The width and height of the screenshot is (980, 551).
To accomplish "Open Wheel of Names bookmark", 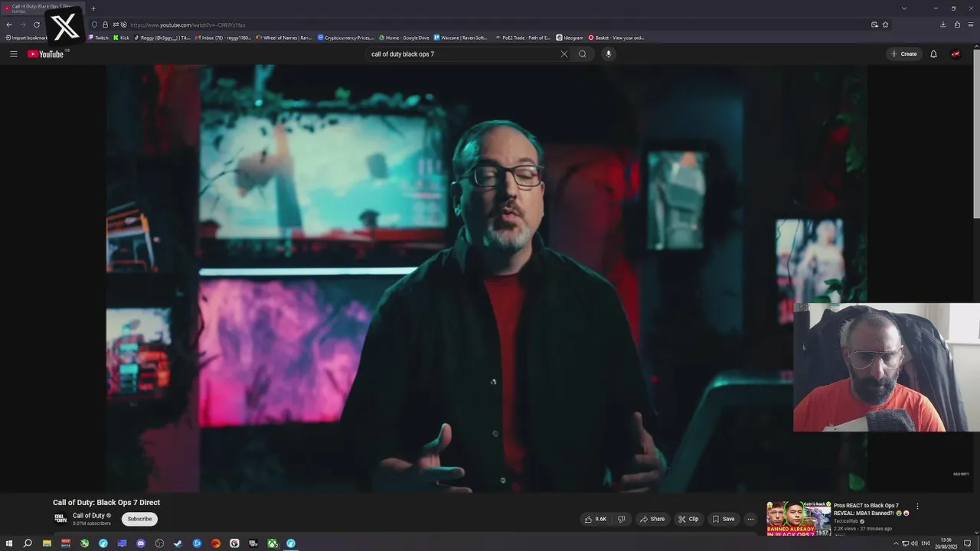I will tap(284, 37).
